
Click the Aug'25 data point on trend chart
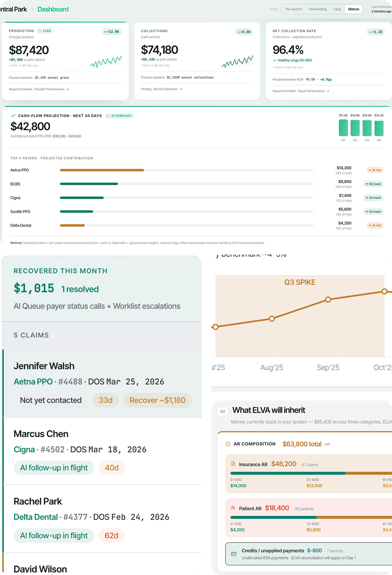click(272, 318)
